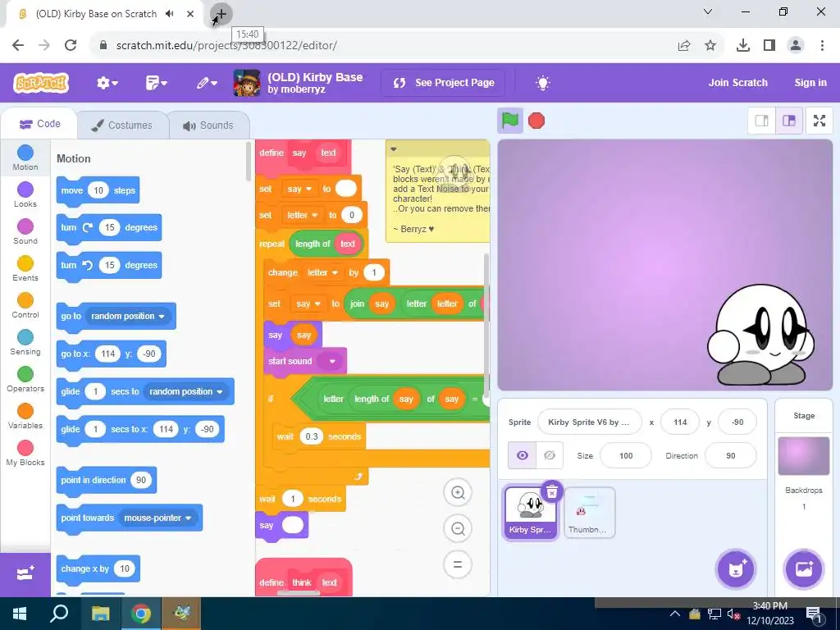840x630 pixels.
Task: Click the sprite Direction field
Action: click(731, 456)
